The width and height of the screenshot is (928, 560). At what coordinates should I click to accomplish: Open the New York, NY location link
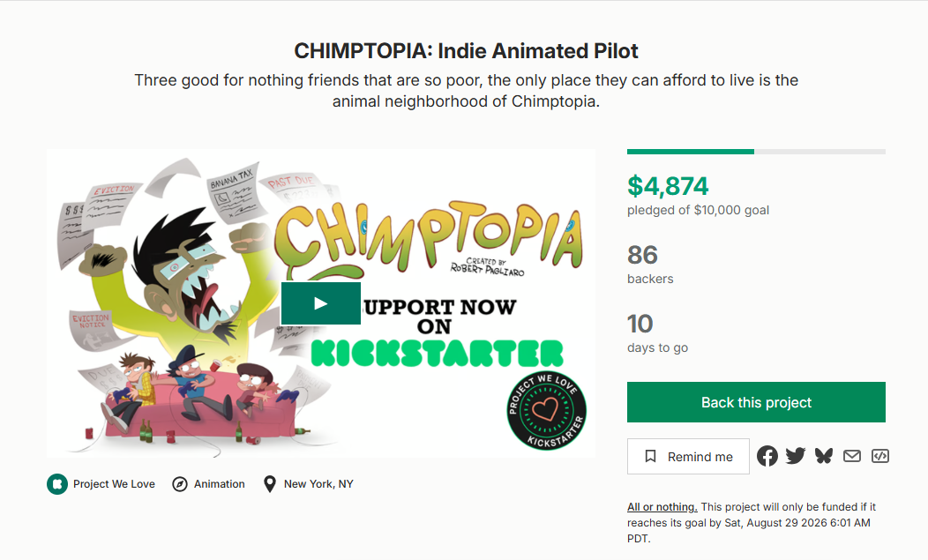(318, 484)
